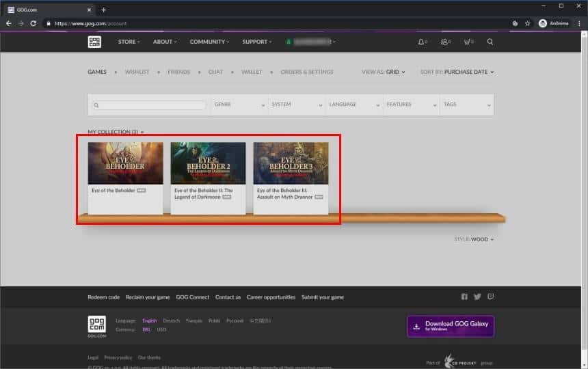The height and width of the screenshot is (369, 588).
Task: Open the Submit your game link
Action: click(x=323, y=297)
